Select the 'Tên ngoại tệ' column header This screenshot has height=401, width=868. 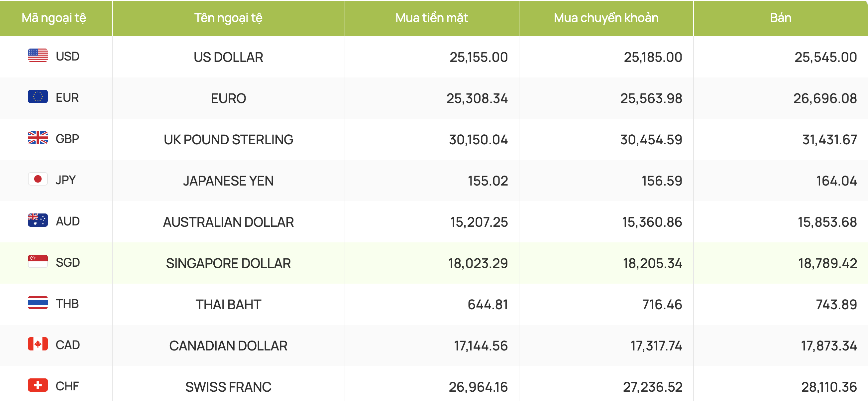[x=228, y=18]
